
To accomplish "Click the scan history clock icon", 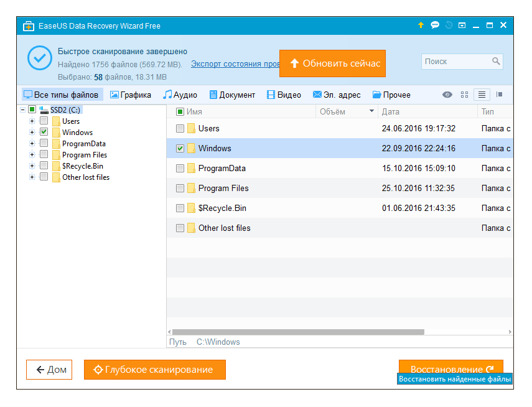I will click(448, 26).
